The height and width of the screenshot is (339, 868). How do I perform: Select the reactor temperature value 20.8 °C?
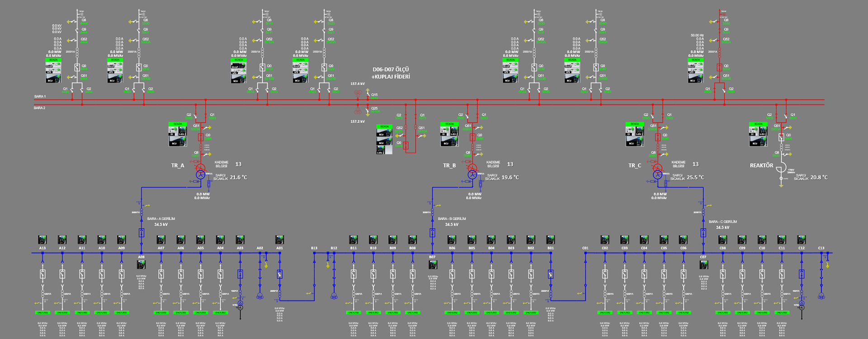point(819,178)
